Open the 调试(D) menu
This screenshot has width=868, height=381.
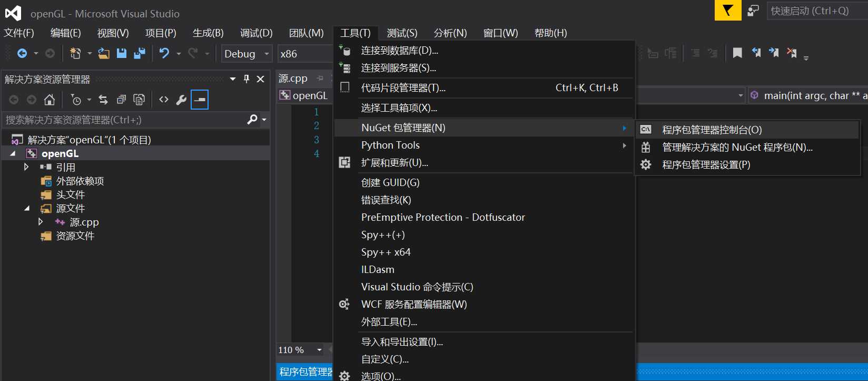257,33
